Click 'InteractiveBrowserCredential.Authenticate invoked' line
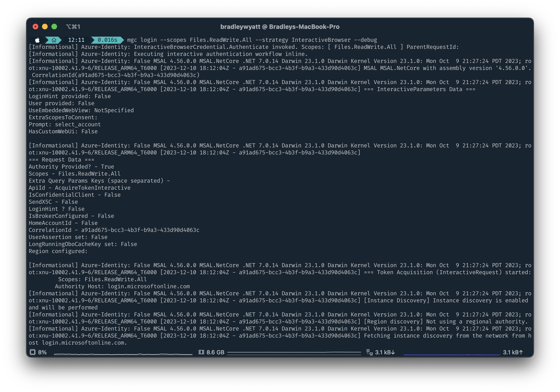This screenshot has height=392, width=560. pyautogui.click(x=216, y=47)
